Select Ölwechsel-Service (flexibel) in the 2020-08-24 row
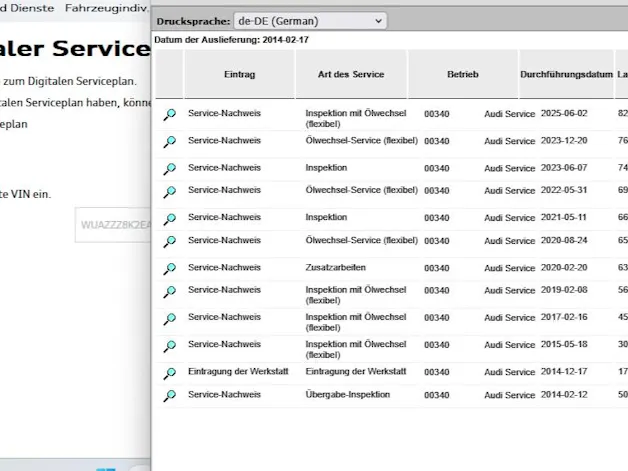 point(362,240)
